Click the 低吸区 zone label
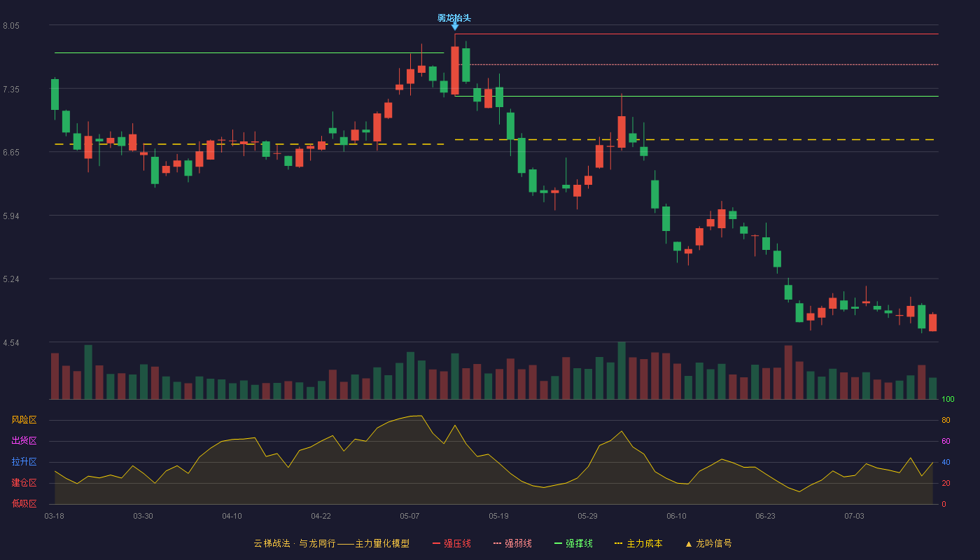 (24, 503)
